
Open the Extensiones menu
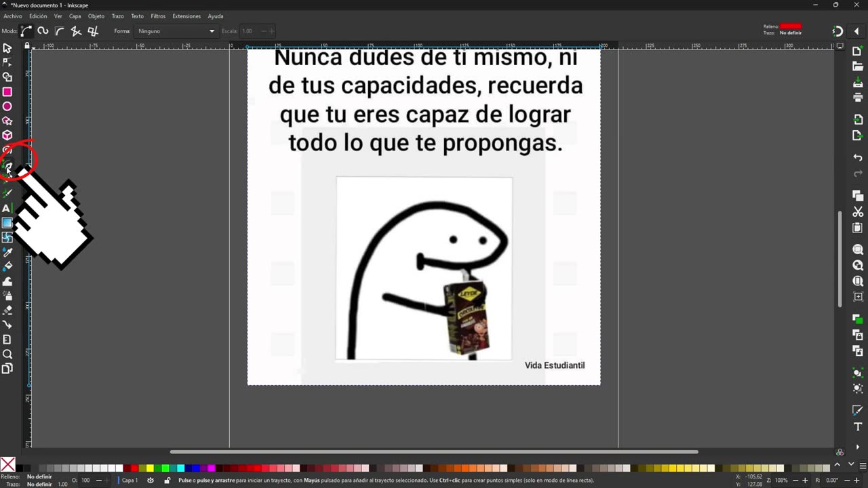click(x=186, y=16)
